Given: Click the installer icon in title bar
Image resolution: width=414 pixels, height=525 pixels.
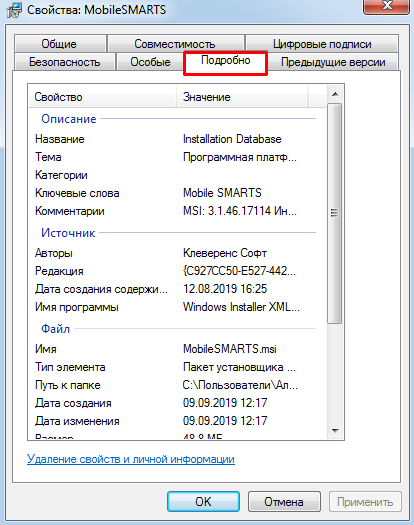Looking at the screenshot, I should coord(14,10).
